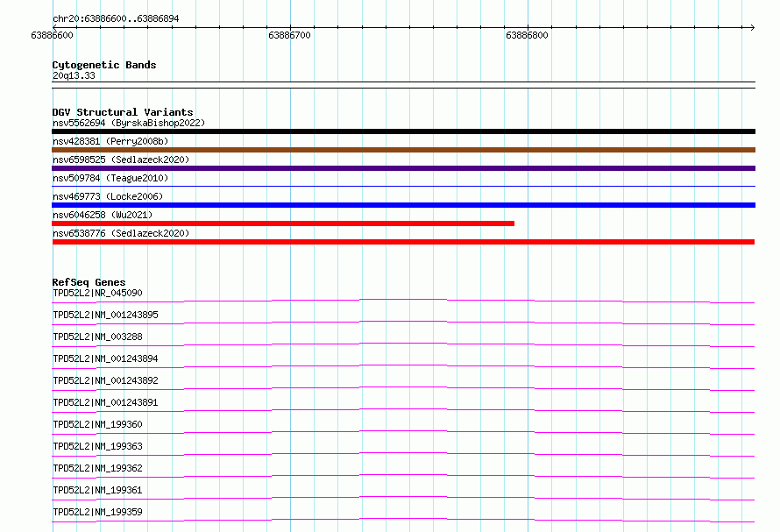Click TPD52L2|NM_199362 transcript label
The width and height of the screenshot is (780, 532).
point(97,468)
